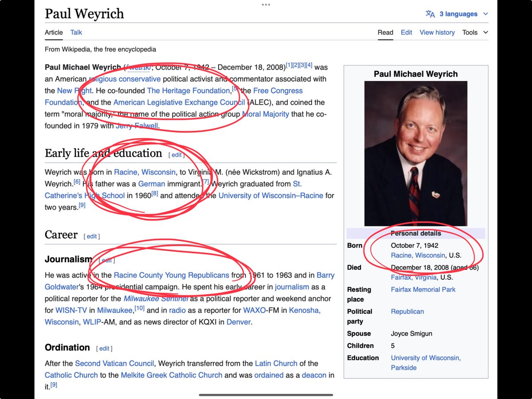The height and width of the screenshot is (399, 532).
Task: Click the translate languages icon
Action: [x=430, y=14]
